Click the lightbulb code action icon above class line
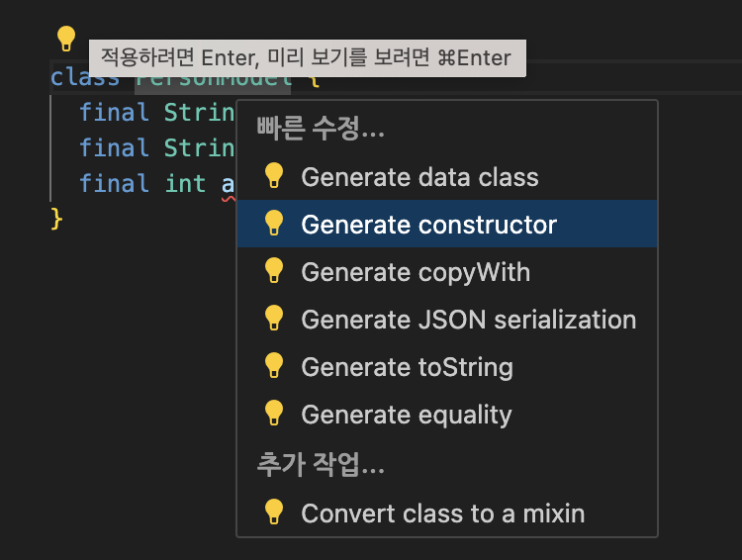The image size is (742, 560). (x=66, y=39)
